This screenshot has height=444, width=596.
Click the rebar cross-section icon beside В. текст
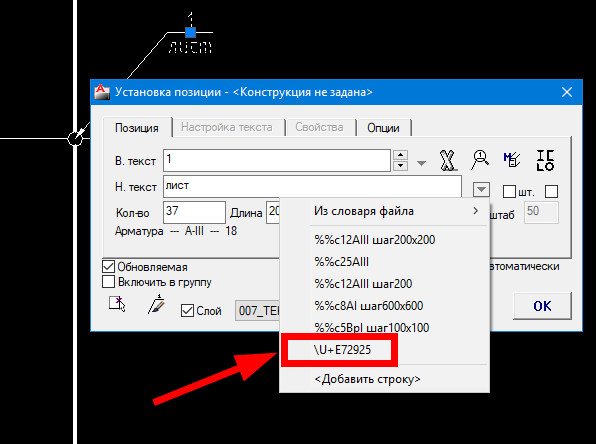[x=448, y=160]
